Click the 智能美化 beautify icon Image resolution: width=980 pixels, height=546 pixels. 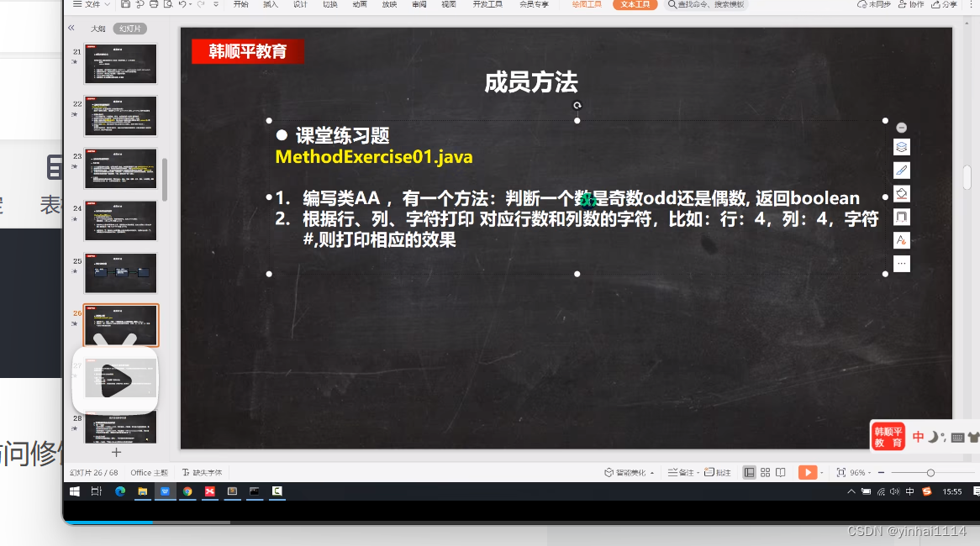[624, 472]
